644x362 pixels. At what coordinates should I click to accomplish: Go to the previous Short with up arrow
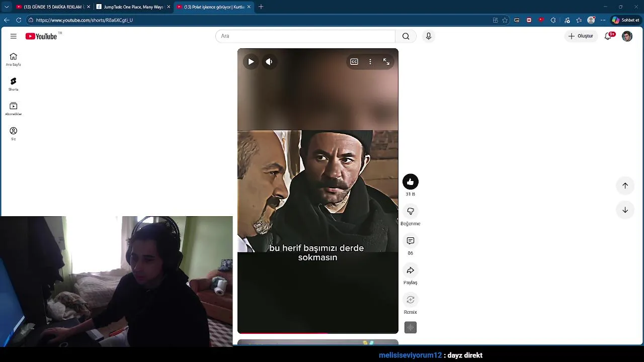pyautogui.click(x=625, y=186)
